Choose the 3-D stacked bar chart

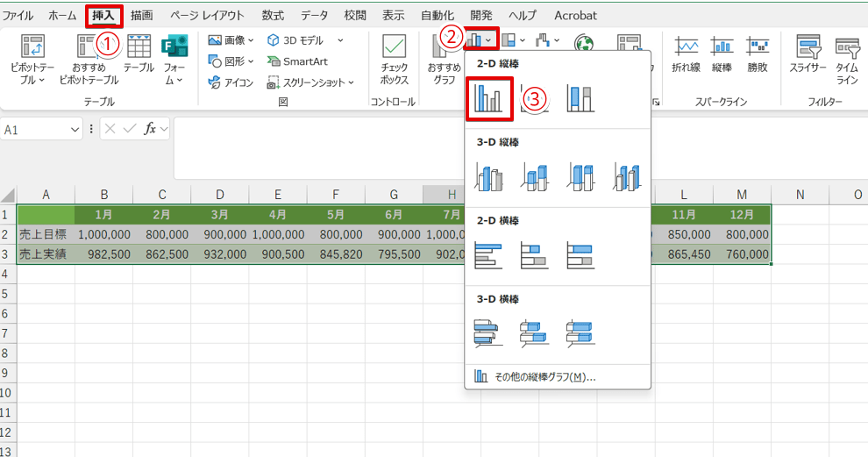(534, 333)
